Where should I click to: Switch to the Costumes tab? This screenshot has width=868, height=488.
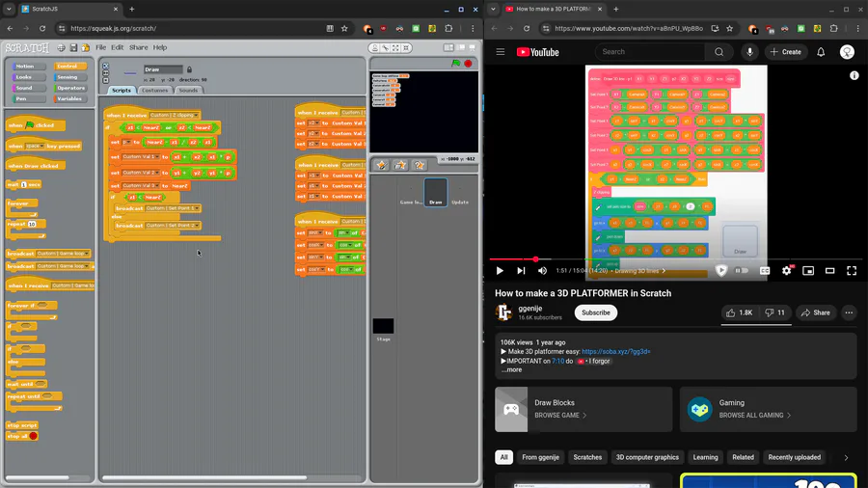[154, 91]
